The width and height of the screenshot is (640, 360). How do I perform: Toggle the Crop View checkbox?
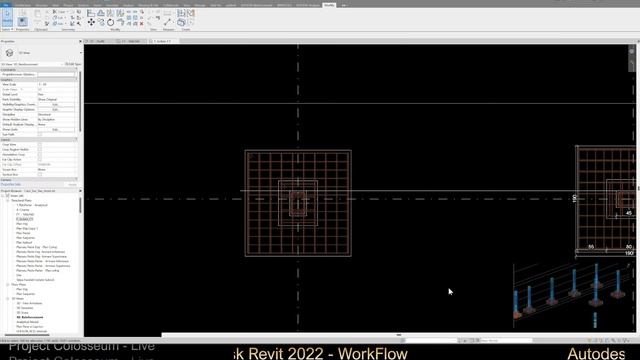(40, 144)
